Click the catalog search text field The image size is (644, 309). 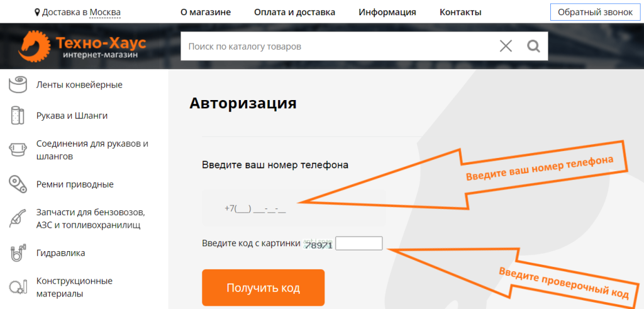(x=336, y=47)
